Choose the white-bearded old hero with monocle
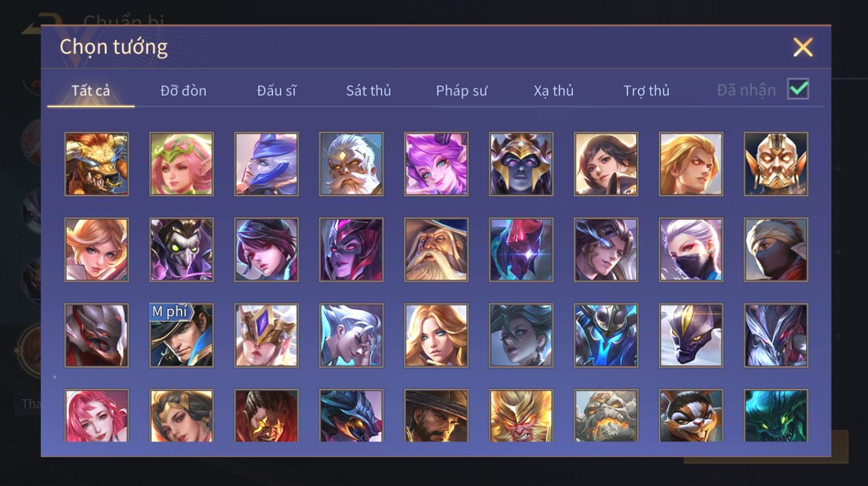868x486 pixels. point(351,164)
